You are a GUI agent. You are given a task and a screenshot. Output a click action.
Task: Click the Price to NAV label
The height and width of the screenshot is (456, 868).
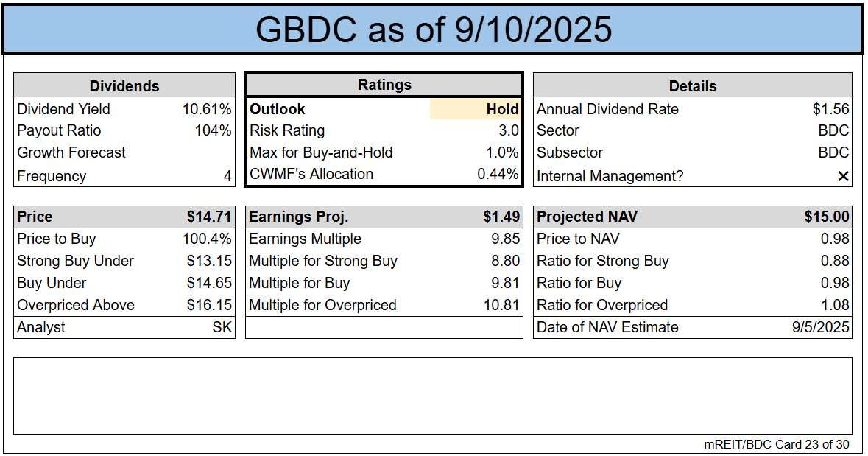tap(578, 239)
